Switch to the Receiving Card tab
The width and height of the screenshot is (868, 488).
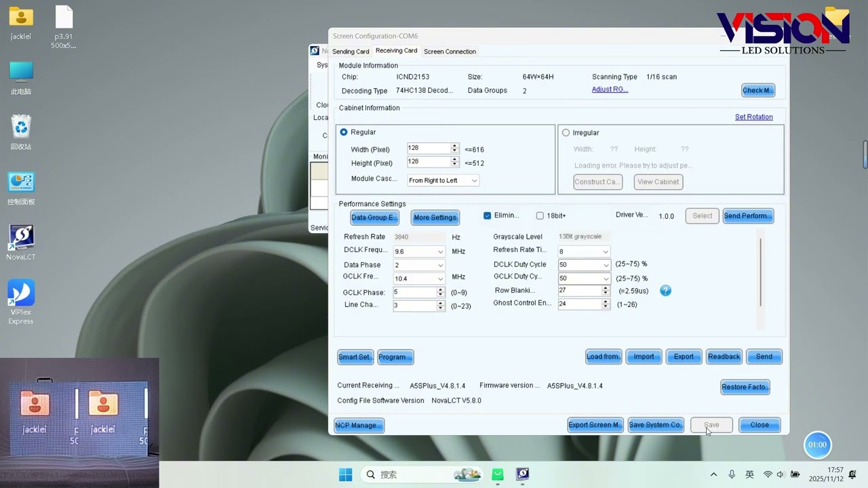[396, 51]
